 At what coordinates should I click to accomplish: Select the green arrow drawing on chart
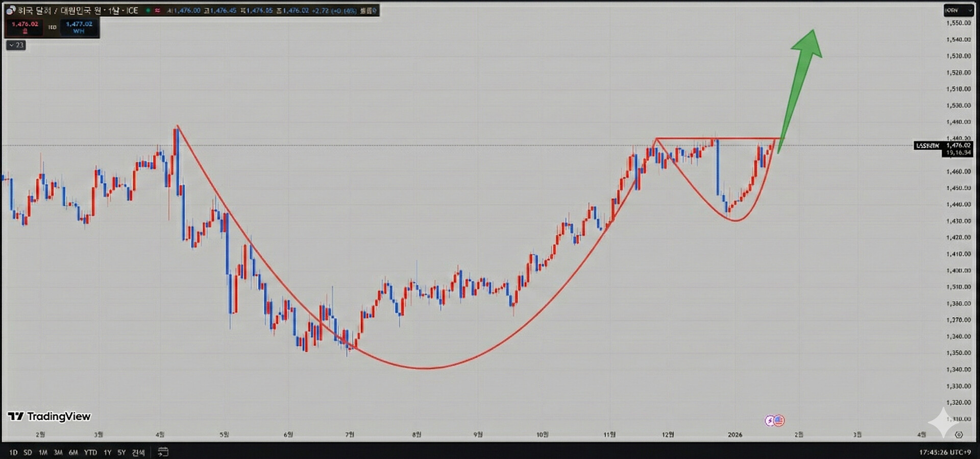tap(802, 77)
